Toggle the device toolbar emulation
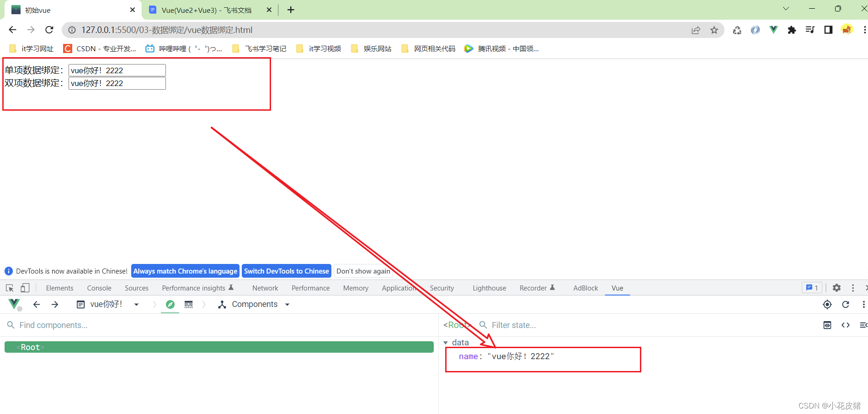 [25, 288]
